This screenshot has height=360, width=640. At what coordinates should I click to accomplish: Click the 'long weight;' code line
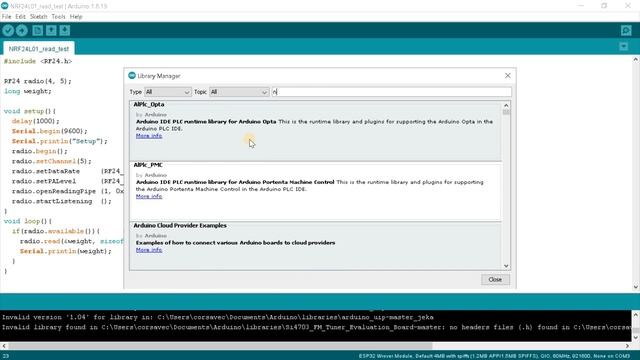click(x=28, y=91)
